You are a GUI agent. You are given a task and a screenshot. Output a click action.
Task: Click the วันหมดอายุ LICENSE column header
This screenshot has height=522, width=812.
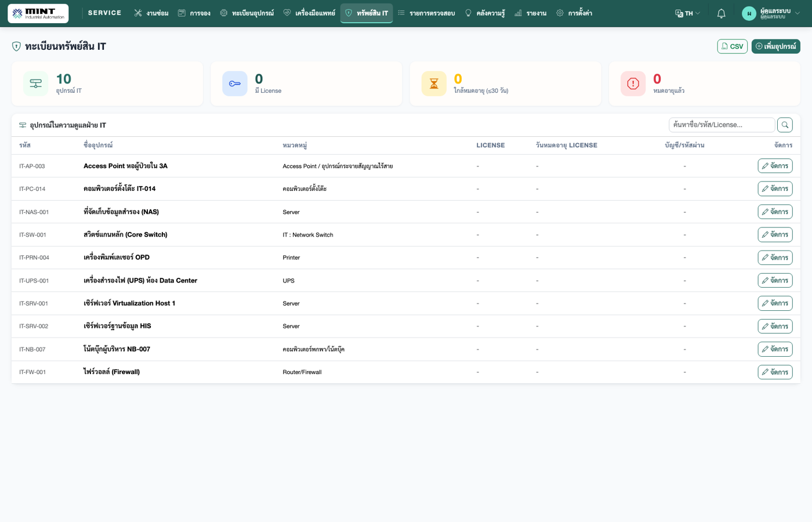566,145
